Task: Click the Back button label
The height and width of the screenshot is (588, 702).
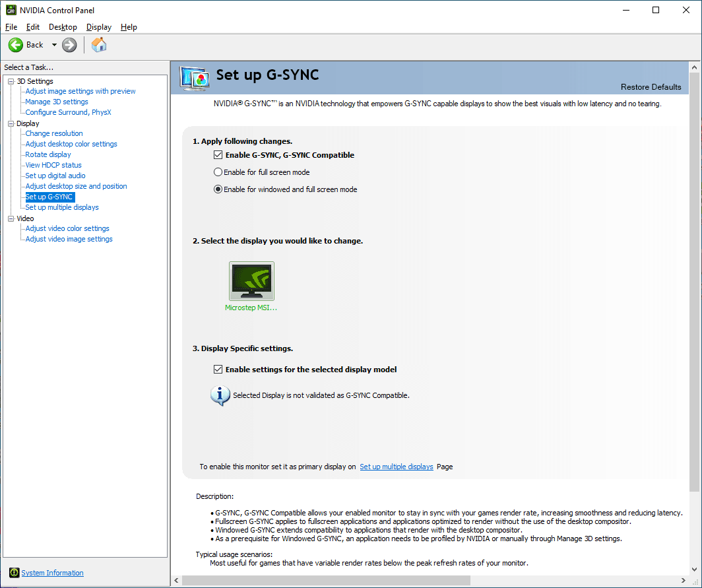Action: pyautogui.click(x=34, y=45)
